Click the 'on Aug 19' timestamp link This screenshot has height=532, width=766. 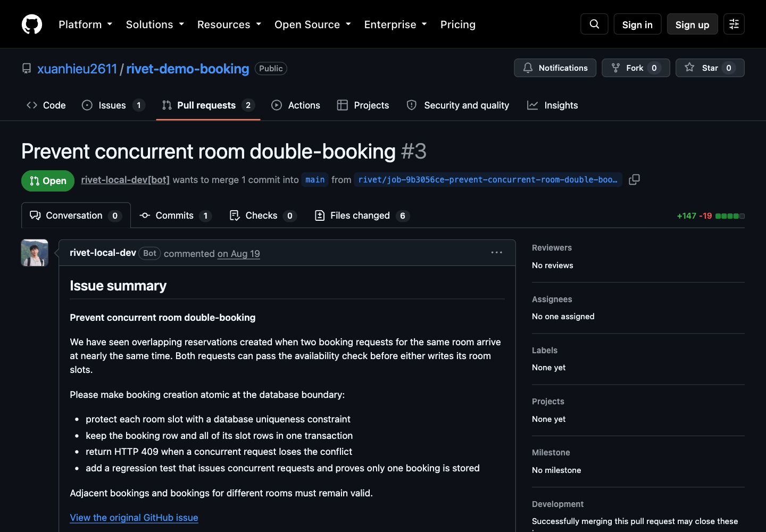click(x=239, y=254)
